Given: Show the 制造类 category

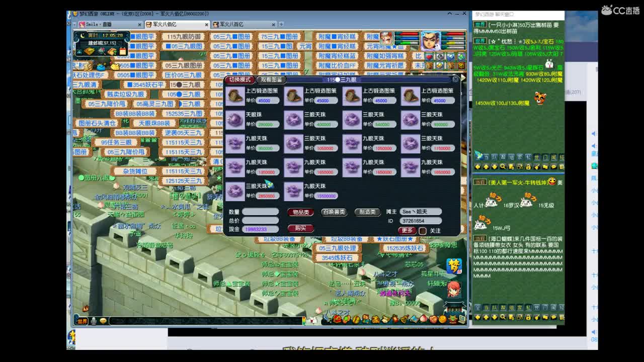Looking at the screenshot, I should [367, 212].
